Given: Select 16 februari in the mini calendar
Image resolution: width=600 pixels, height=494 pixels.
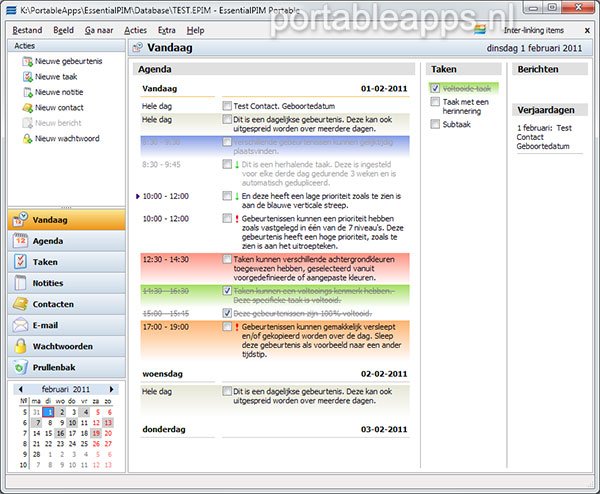Looking at the screenshot, I should point(60,434).
